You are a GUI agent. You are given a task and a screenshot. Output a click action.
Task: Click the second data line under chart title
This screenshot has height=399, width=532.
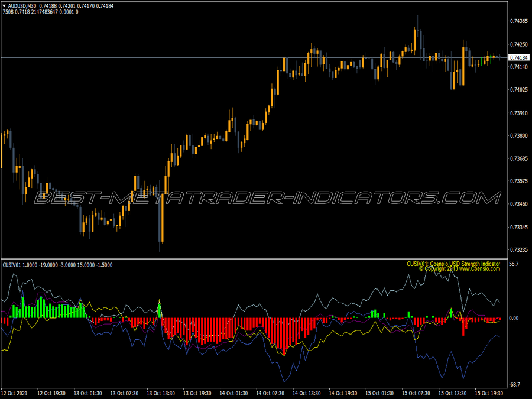tap(40, 12)
